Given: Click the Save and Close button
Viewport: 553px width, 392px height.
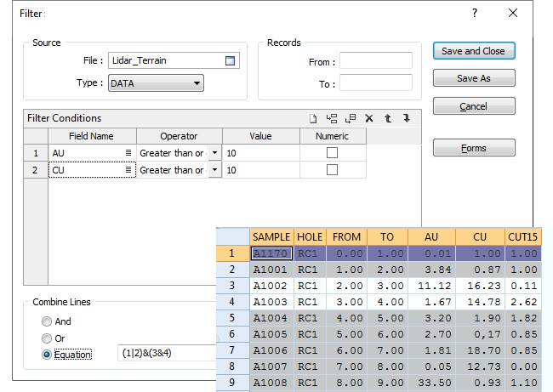Looking at the screenshot, I should pos(473,51).
